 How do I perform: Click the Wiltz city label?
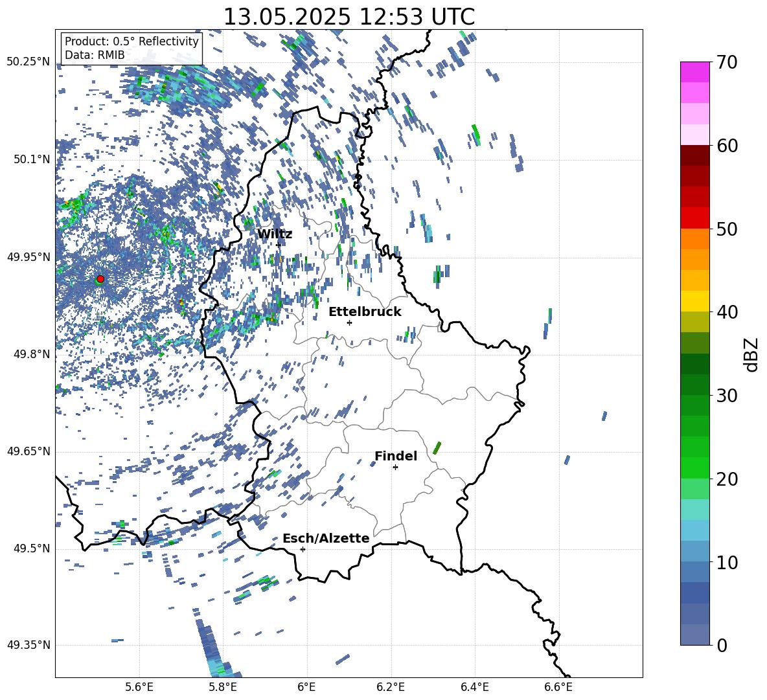coord(275,234)
